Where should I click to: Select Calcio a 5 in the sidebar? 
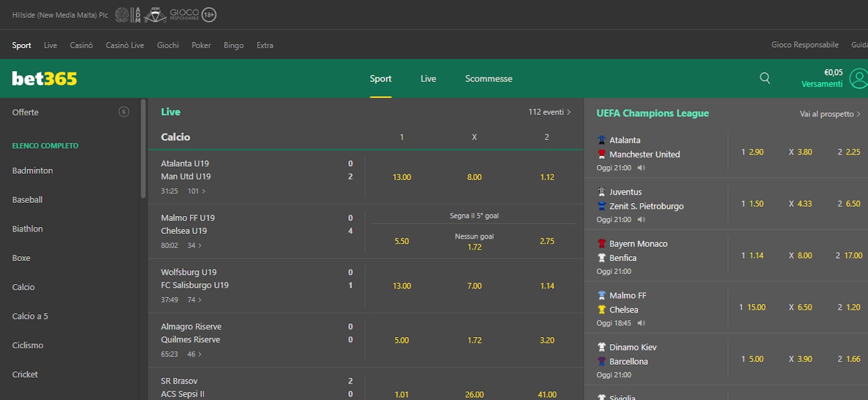(x=30, y=316)
